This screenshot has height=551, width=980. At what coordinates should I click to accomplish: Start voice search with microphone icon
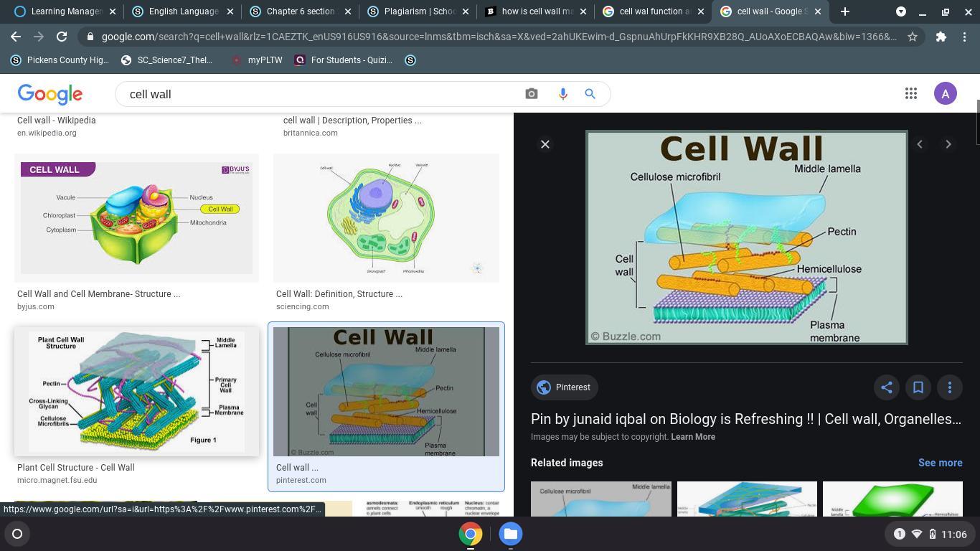pyautogui.click(x=562, y=94)
